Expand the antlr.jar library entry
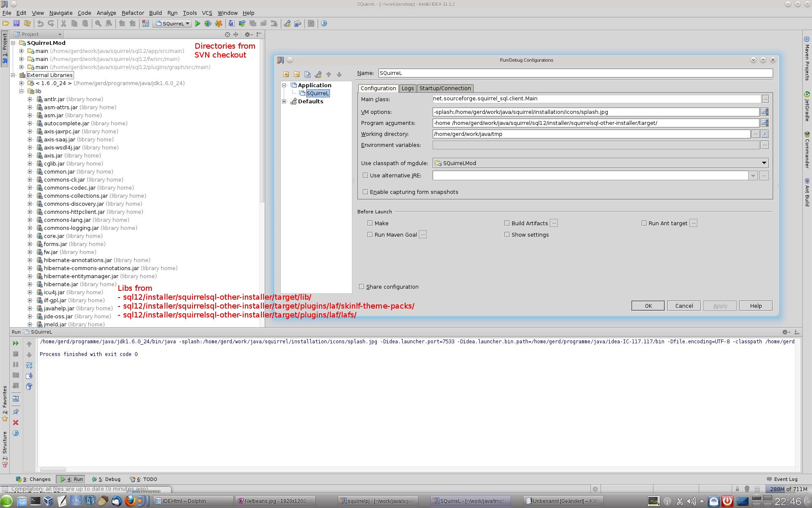Viewport: 812px width, 508px height. [x=29, y=99]
